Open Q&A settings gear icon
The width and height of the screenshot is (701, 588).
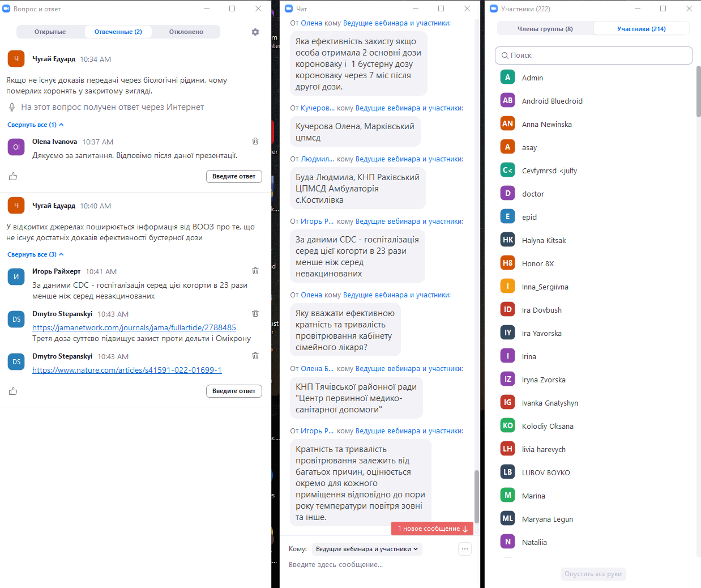coord(255,32)
